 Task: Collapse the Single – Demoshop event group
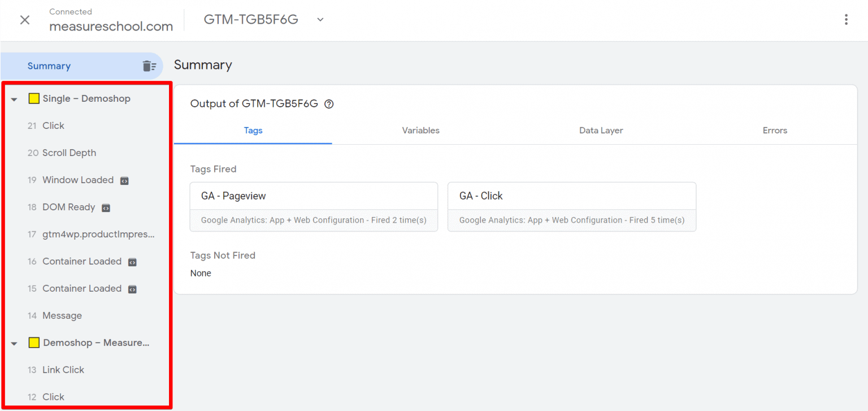point(14,98)
